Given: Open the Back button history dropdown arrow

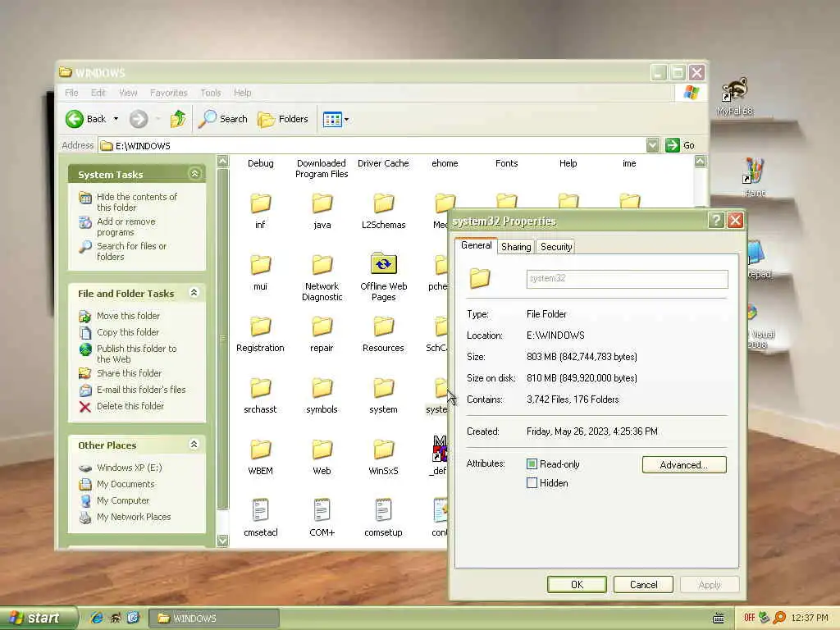Looking at the screenshot, I should click(x=116, y=119).
